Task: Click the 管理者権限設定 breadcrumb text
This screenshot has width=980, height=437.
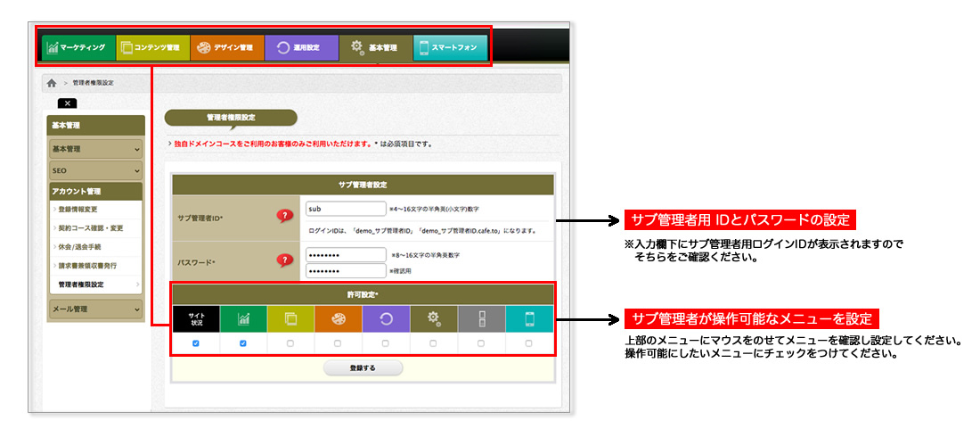Action: click(93, 83)
